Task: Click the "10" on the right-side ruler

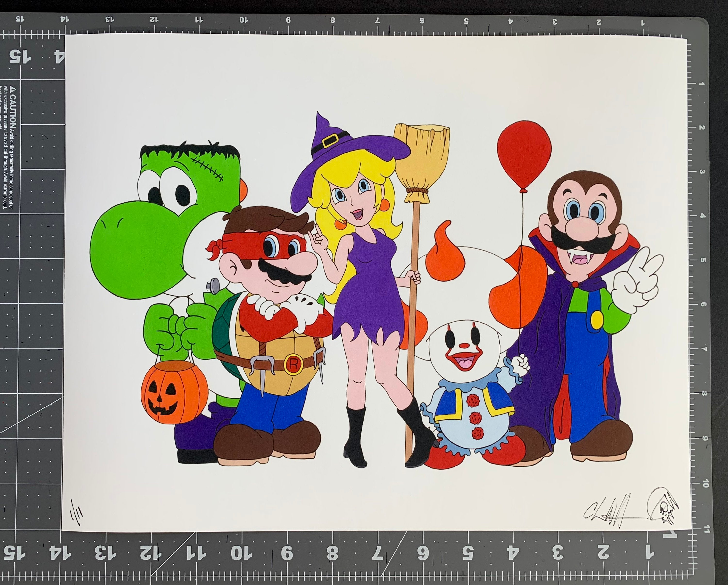Action: pos(705,483)
